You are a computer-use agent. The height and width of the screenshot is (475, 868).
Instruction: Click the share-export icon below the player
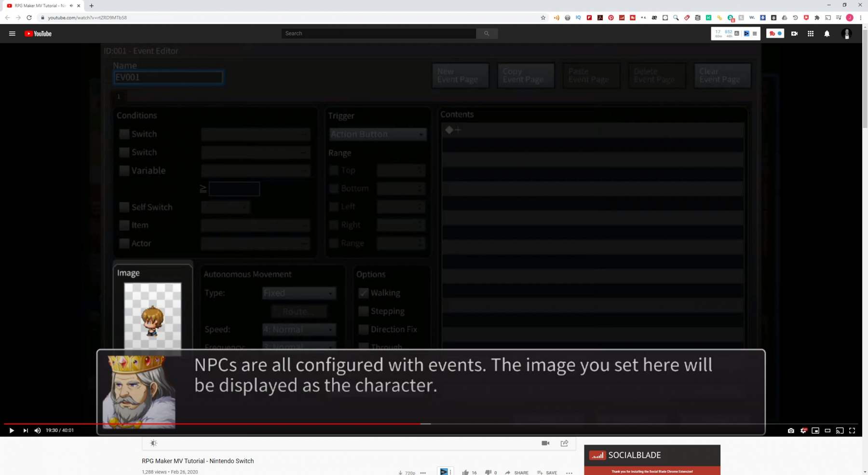click(564, 443)
